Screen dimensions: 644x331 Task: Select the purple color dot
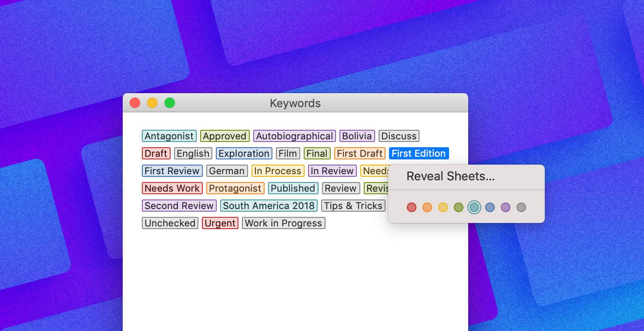pos(506,207)
